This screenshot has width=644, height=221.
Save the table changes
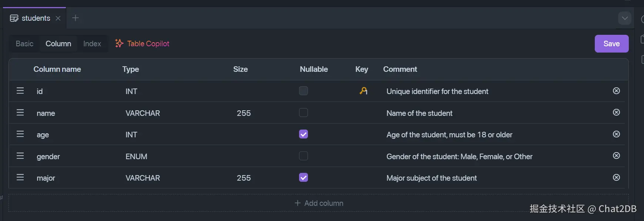(611, 44)
